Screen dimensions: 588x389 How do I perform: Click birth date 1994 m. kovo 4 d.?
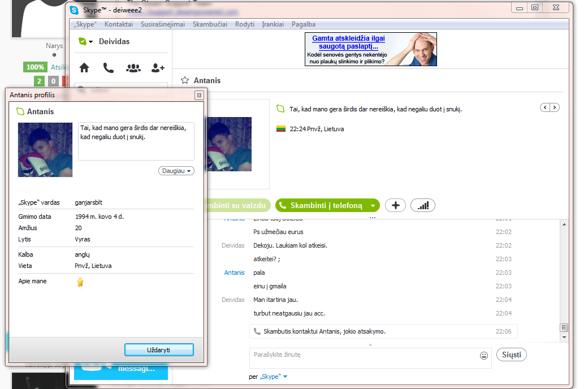tap(100, 217)
